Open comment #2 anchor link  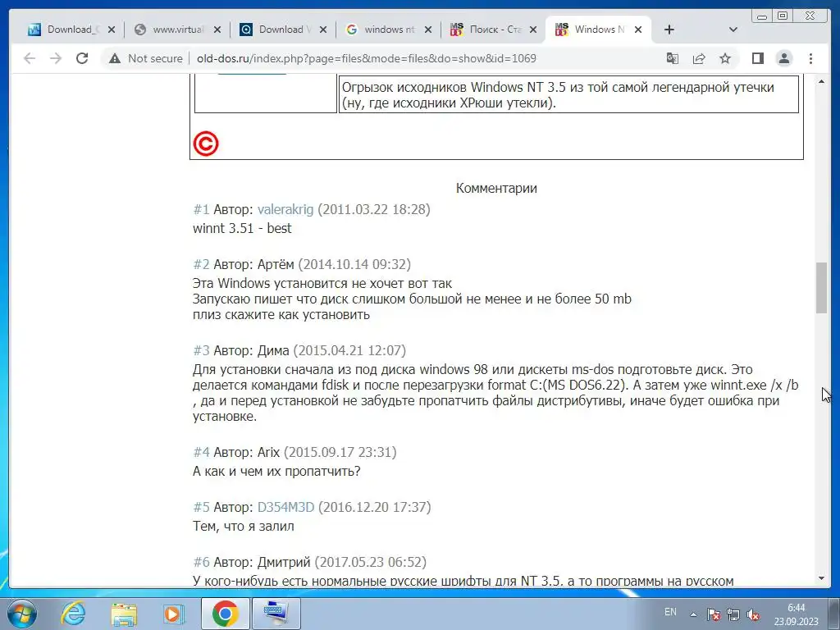[202, 264]
